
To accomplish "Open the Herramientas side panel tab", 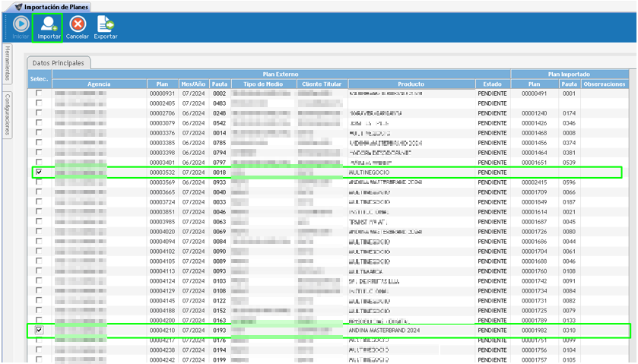I will pos(7,62).
